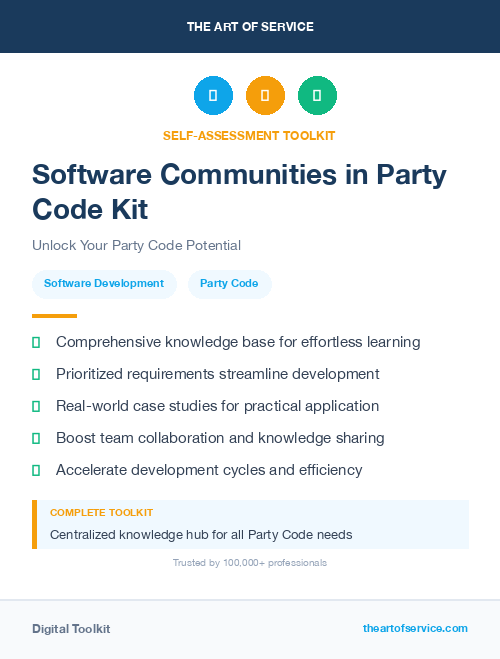Click Comprehensive knowledge base for effortless learning

[x=238, y=342]
